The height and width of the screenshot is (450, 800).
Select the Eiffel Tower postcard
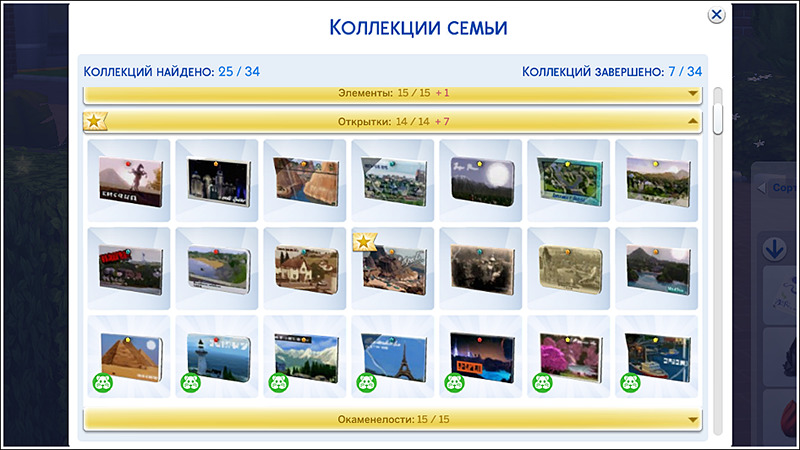[x=393, y=356]
